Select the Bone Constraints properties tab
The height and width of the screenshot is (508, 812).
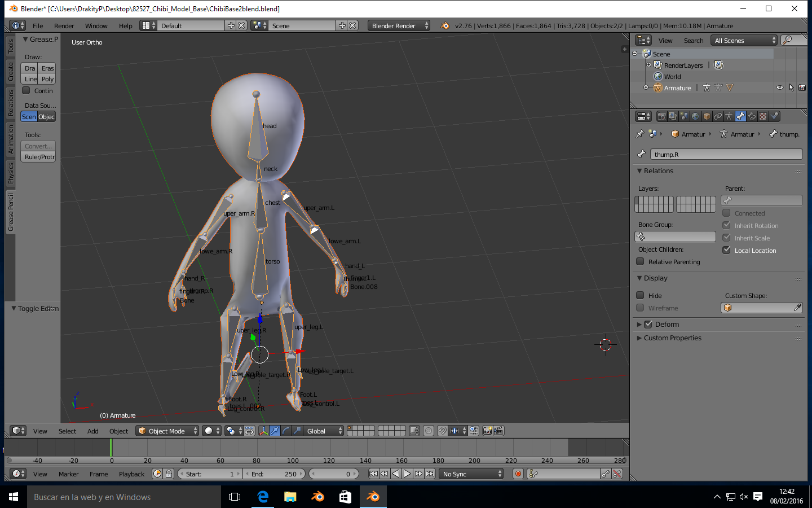(752, 116)
